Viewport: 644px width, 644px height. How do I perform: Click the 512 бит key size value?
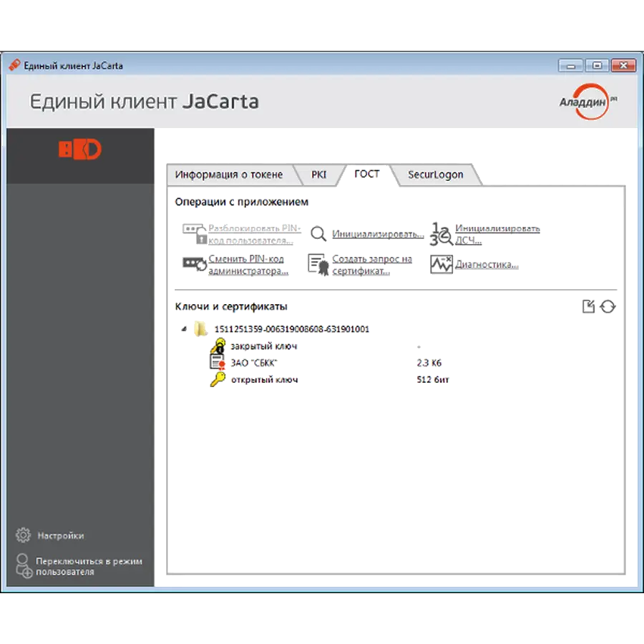tap(433, 379)
